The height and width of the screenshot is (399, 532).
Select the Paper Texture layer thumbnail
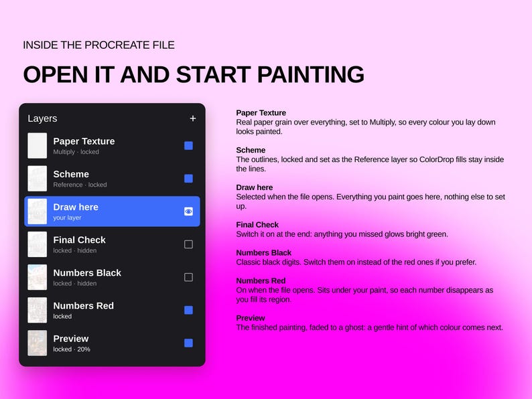coord(38,146)
